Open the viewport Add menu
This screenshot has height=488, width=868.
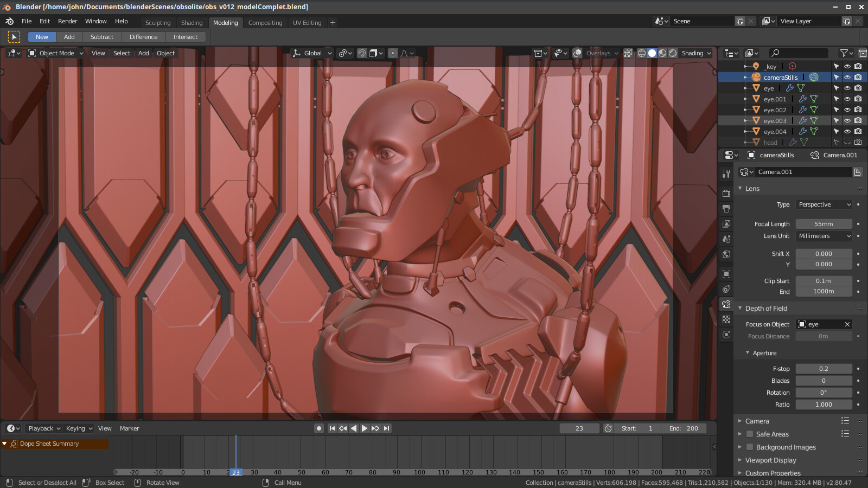tap(143, 53)
